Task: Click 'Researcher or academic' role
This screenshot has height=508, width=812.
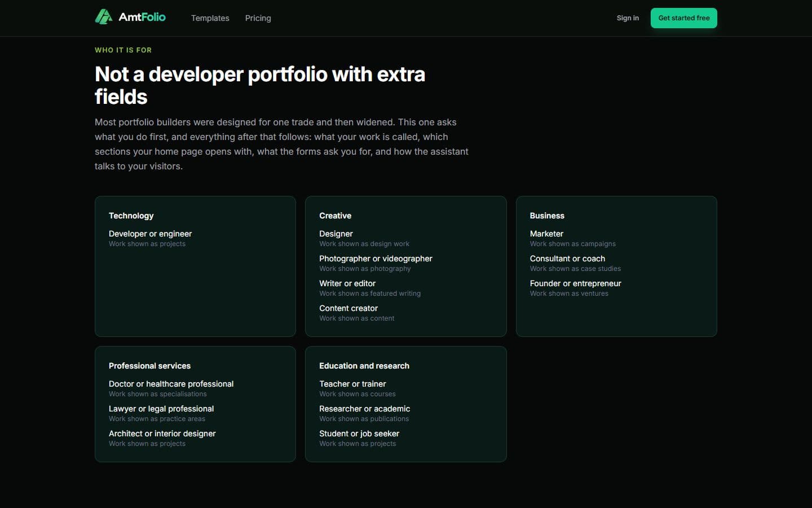Action: [x=365, y=409]
